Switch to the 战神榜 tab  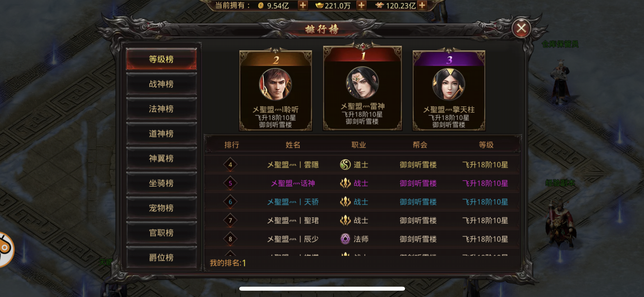161,84
